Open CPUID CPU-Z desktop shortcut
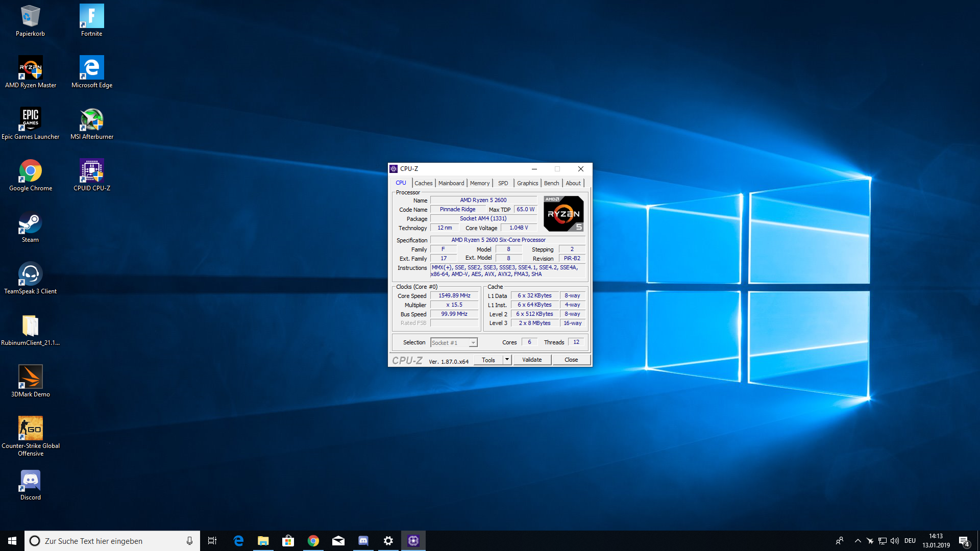 pos(92,171)
